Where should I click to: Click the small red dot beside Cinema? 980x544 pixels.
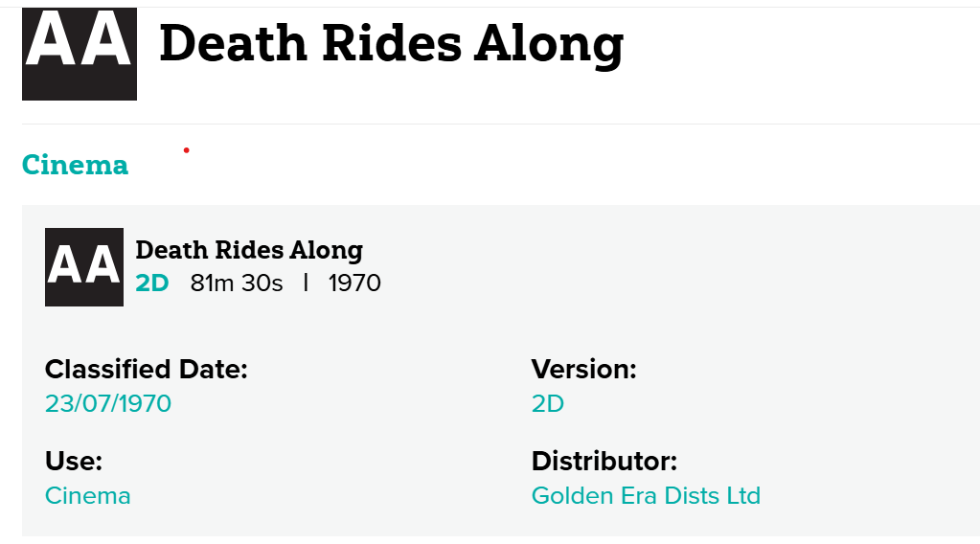pyautogui.click(x=186, y=150)
